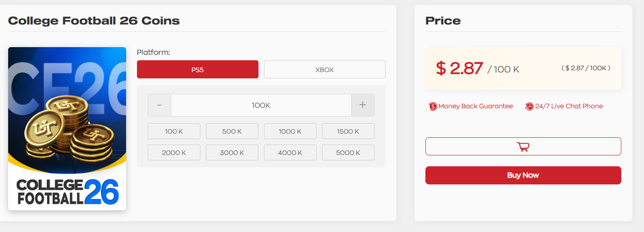Choose the 500 K coin amount
644x232 pixels.
tap(232, 131)
